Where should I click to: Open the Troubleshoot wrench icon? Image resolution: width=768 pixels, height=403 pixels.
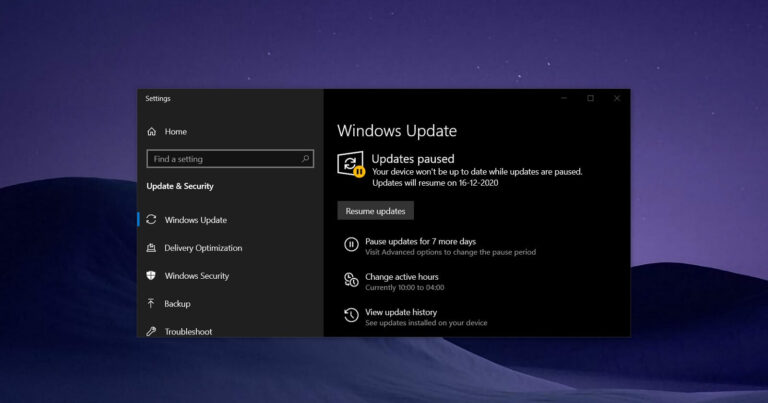(151, 331)
